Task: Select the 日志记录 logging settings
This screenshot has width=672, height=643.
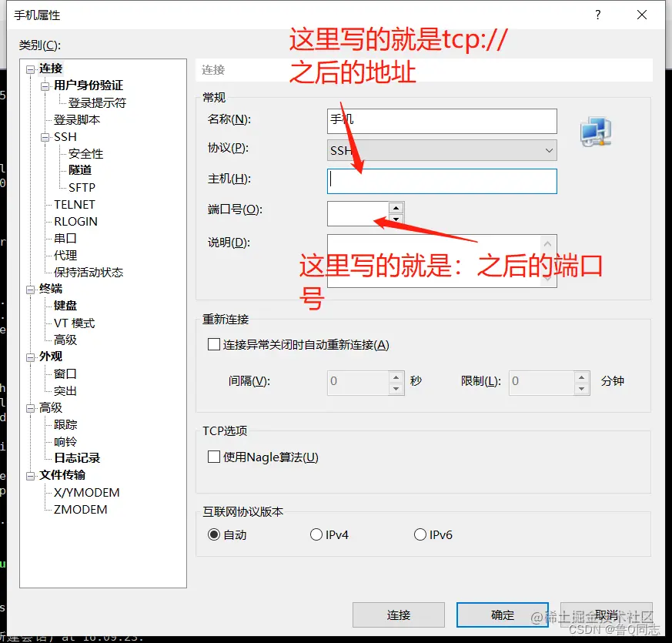Action: 78,457
